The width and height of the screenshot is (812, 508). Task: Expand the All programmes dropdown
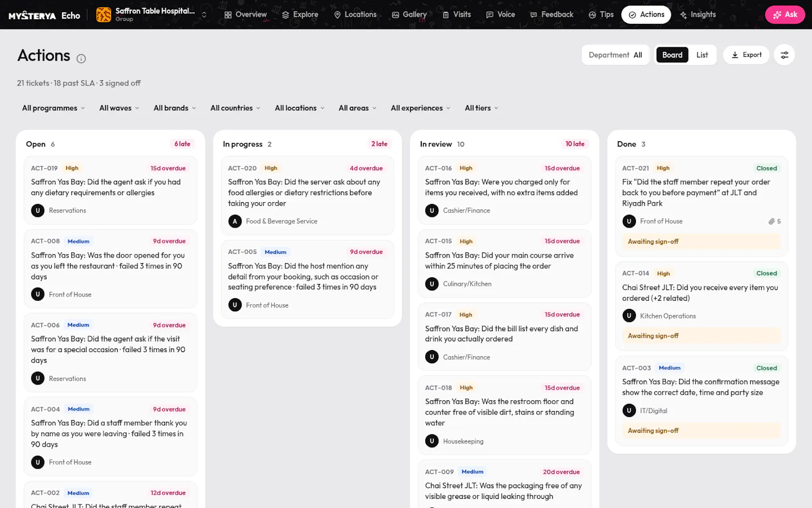53,108
